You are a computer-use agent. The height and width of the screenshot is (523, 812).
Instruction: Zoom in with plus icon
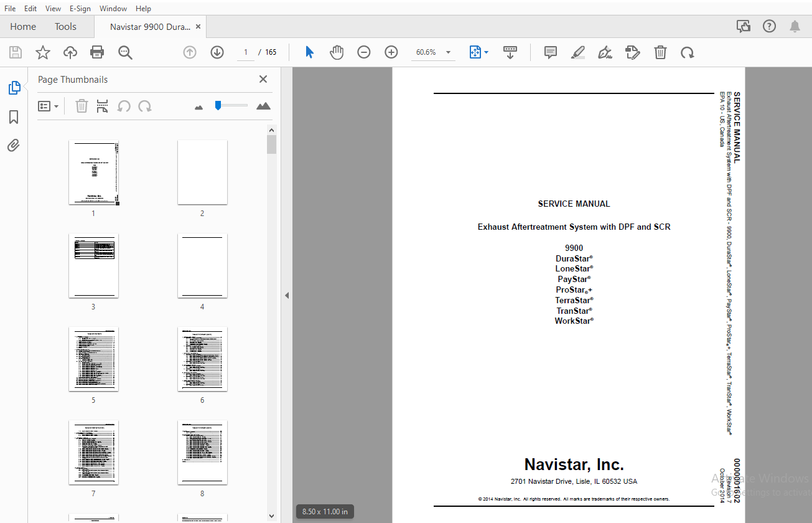(391, 52)
